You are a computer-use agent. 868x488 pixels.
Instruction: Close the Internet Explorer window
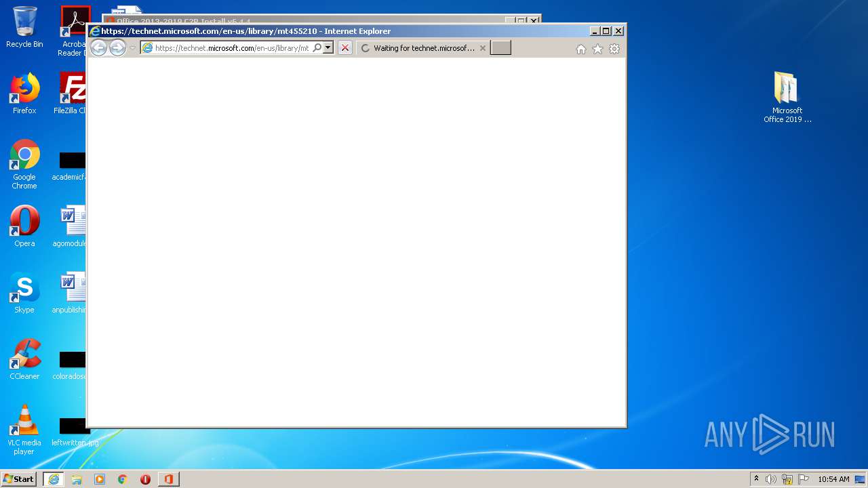click(618, 31)
